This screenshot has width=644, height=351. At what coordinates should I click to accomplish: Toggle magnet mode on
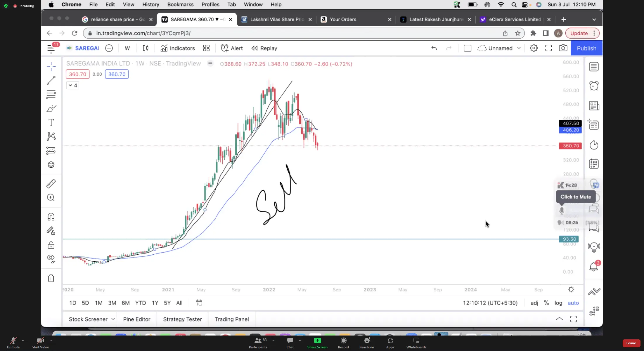(x=51, y=217)
